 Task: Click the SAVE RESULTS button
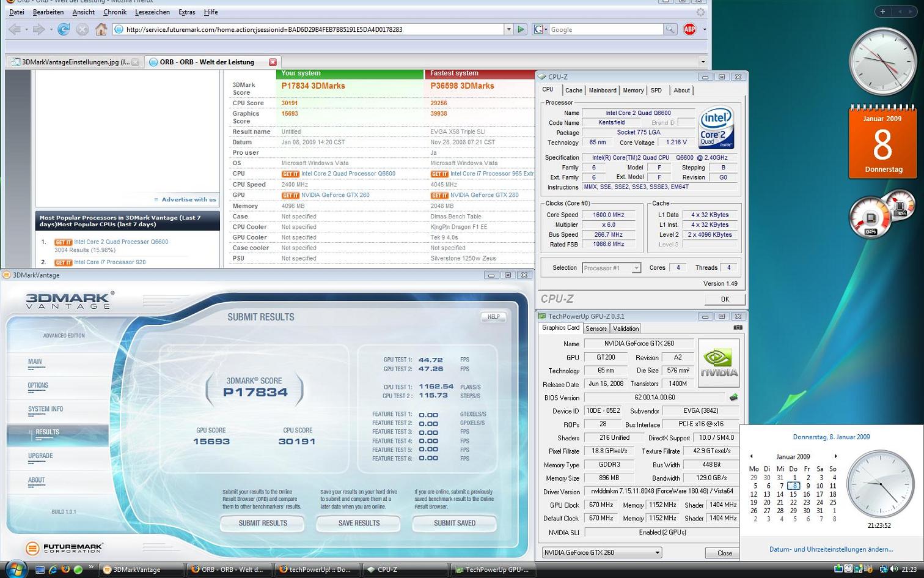(359, 523)
